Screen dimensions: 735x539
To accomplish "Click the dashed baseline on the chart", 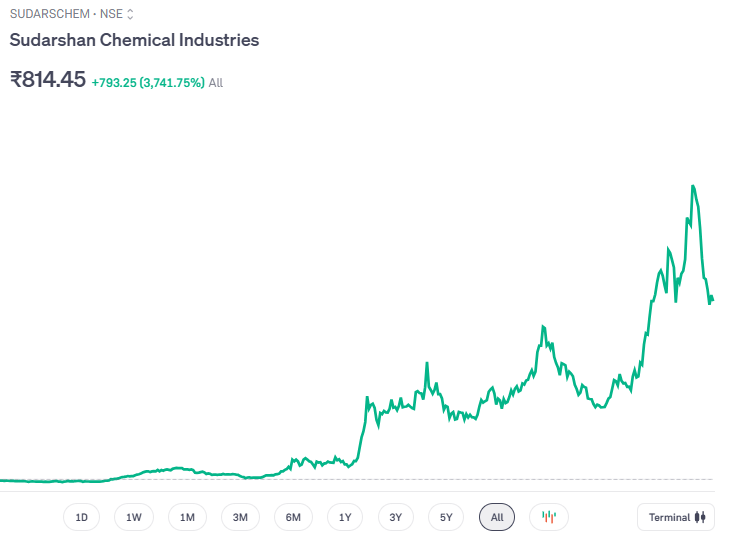I will pos(400,480).
